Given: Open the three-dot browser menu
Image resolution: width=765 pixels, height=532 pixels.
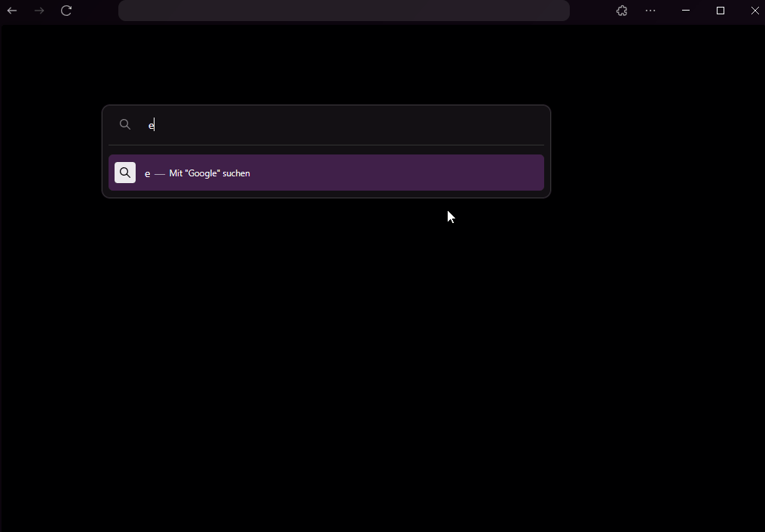Looking at the screenshot, I should (650, 11).
